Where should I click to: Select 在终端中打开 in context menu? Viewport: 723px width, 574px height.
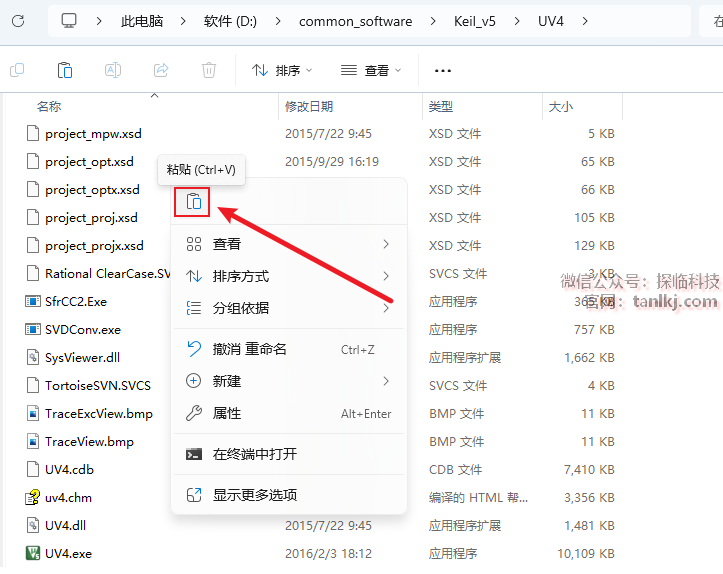point(289,454)
